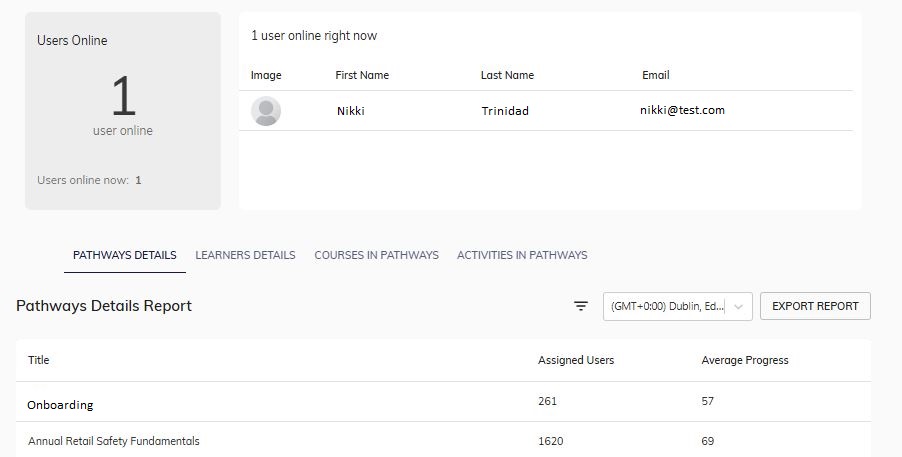Click the 'Users online now: 1' text
This screenshot has height=457, width=902.
tap(89, 180)
